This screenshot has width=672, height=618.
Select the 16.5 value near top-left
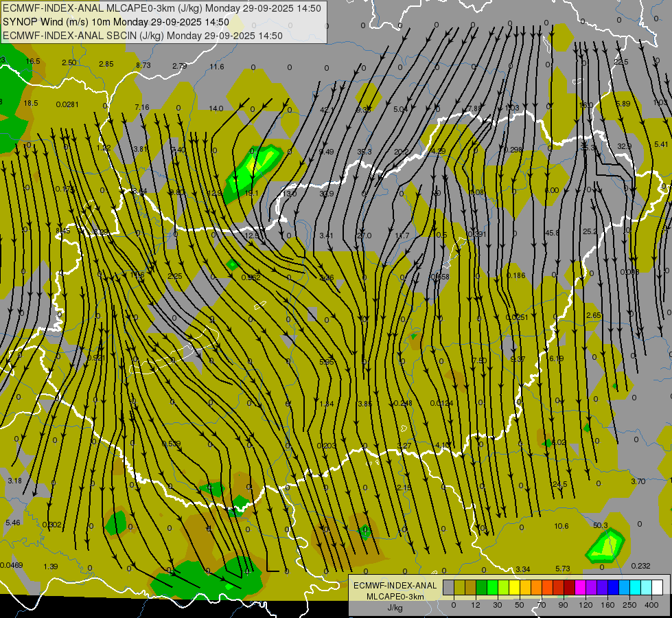(32, 61)
